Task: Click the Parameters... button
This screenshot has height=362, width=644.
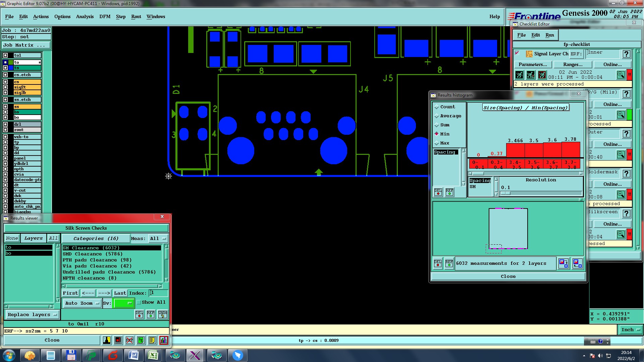Action: [533, 64]
